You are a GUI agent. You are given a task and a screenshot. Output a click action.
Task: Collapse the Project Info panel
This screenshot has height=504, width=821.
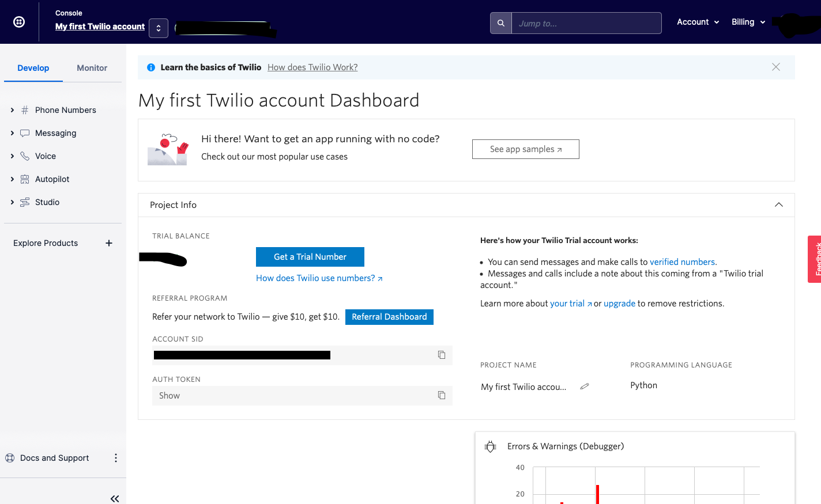[x=779, y=205]
